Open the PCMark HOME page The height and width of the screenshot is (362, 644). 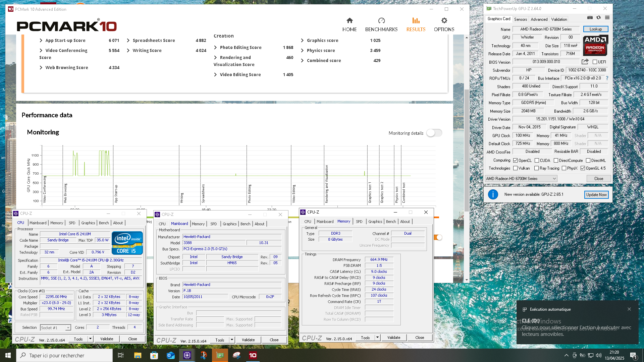coord(349,25)
